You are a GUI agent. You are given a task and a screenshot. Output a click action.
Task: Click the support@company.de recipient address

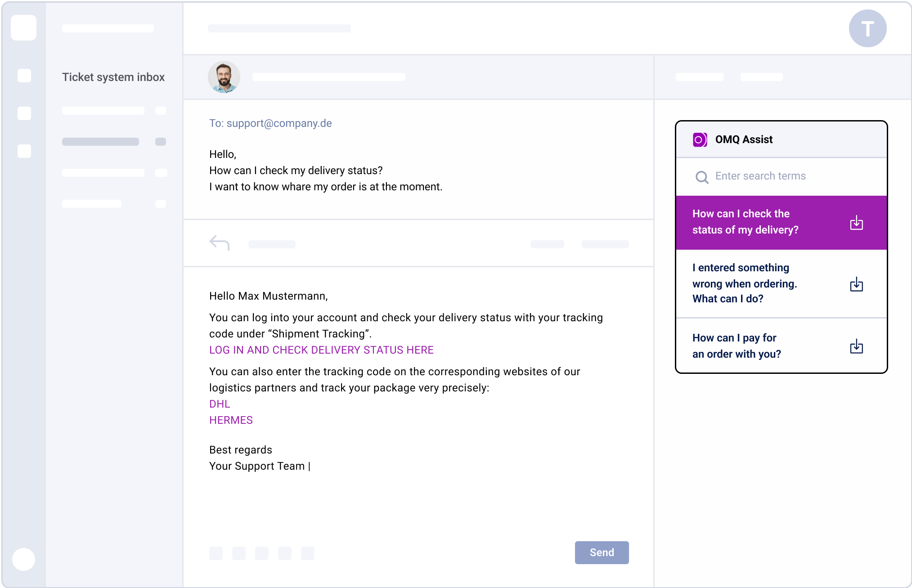(279, 123)
